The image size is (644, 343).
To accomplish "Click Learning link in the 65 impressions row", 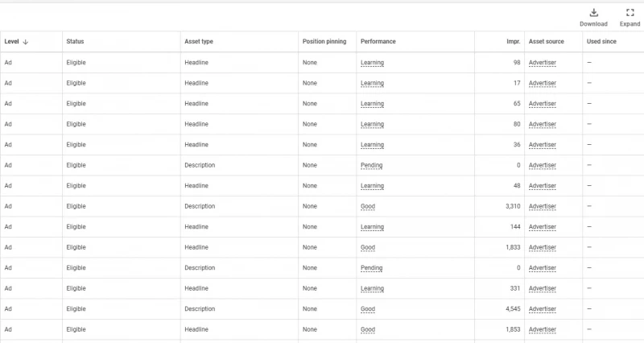I will coord(372,104).
